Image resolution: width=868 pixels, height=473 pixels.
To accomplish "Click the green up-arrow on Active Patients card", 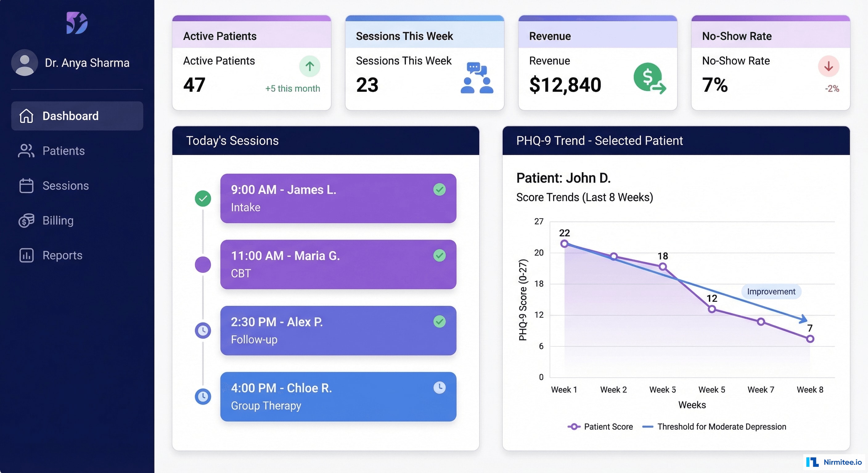I will [x=309, y=66].
